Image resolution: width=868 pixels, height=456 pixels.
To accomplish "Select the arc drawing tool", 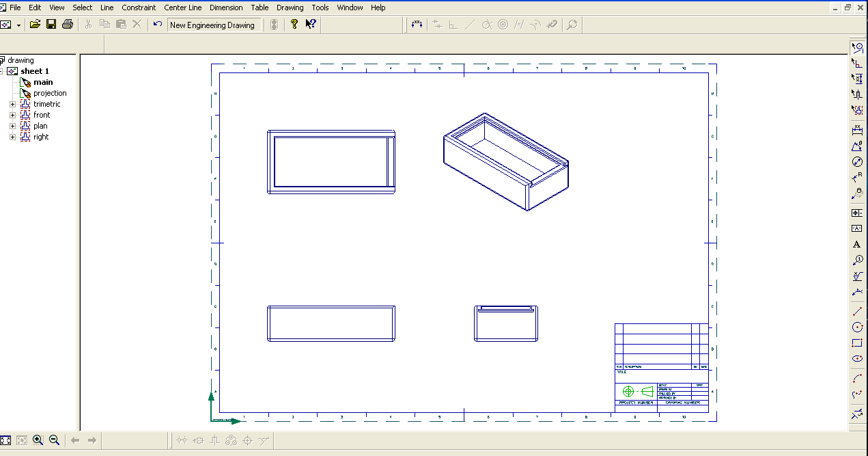I will tap(857, 378).
